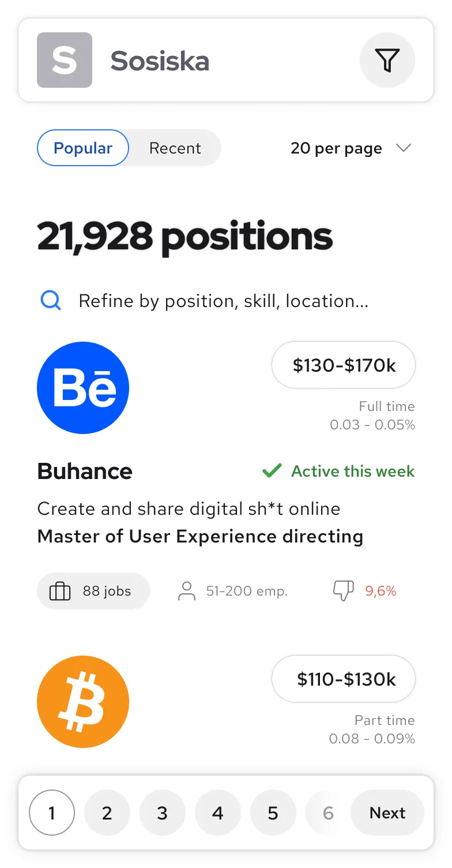Viewport: 452px width, 868px height.
Task: Click the employee person icon
Action: (187, 591)
